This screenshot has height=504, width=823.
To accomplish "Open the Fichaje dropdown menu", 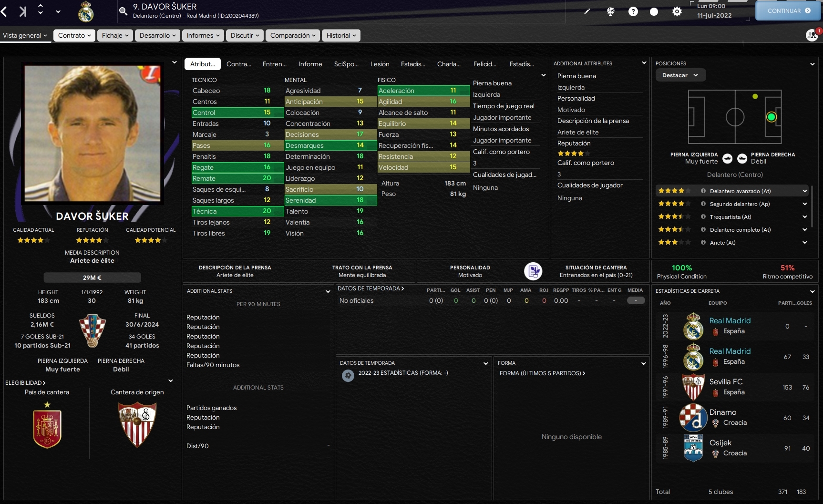I will click(115, 35).
